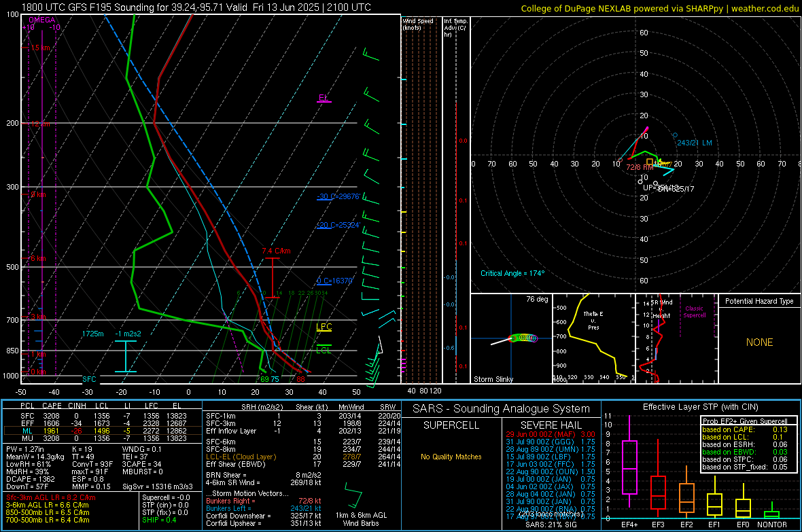Click the Critical Angle = 174° text
Viewport: 802px width, 532px height.
(x=512, y=273)
